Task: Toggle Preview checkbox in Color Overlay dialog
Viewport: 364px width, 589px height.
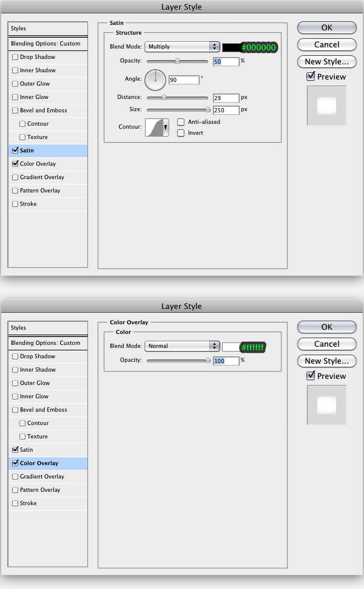Action: click(311, 376)
